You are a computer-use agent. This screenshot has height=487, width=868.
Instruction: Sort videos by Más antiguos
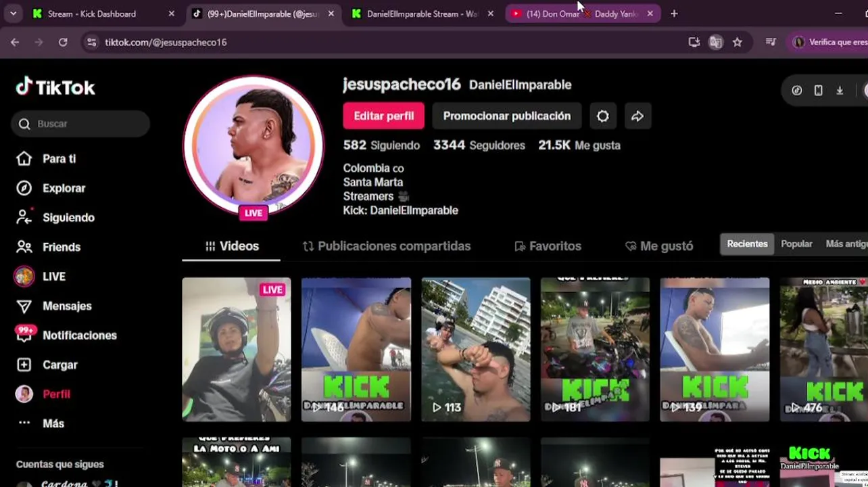846,244
